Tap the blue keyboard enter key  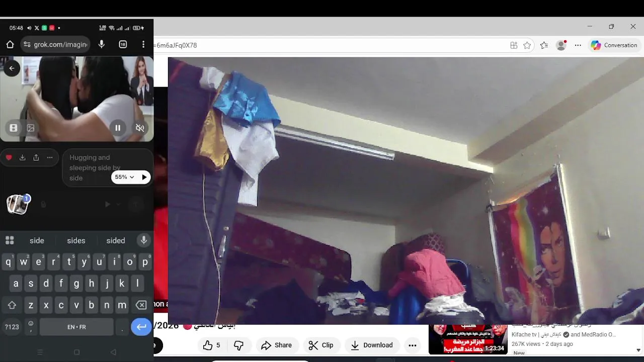coord(141,327)
